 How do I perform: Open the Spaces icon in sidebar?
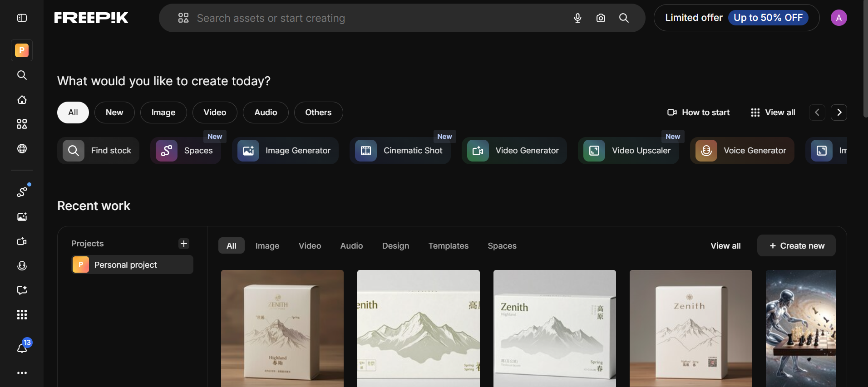pos(22,192)
